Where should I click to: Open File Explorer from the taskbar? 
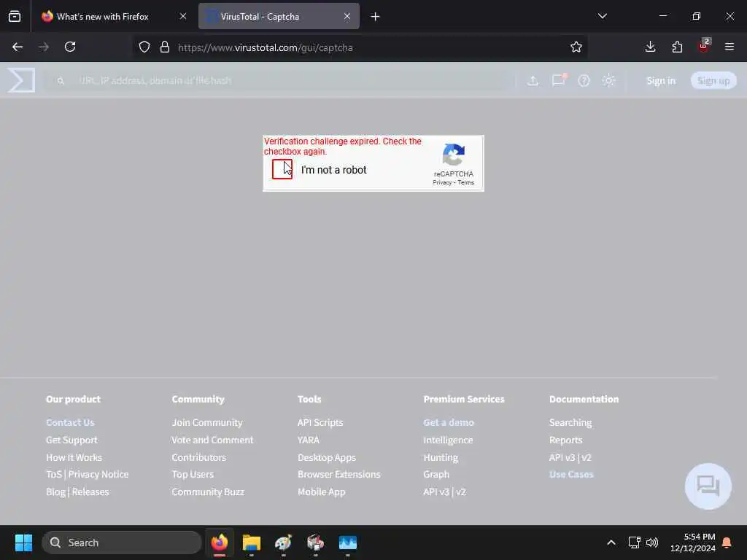tap(252, 542)
